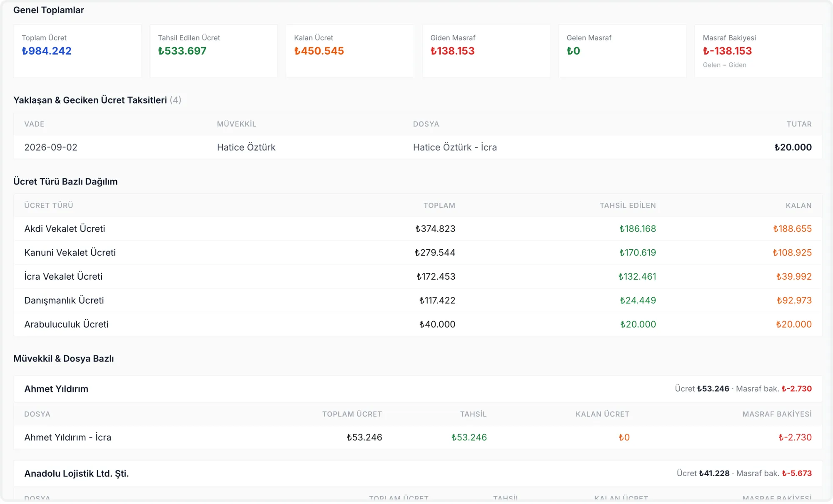Click the Arabuluculuk Ücreti row

point(418,324)
